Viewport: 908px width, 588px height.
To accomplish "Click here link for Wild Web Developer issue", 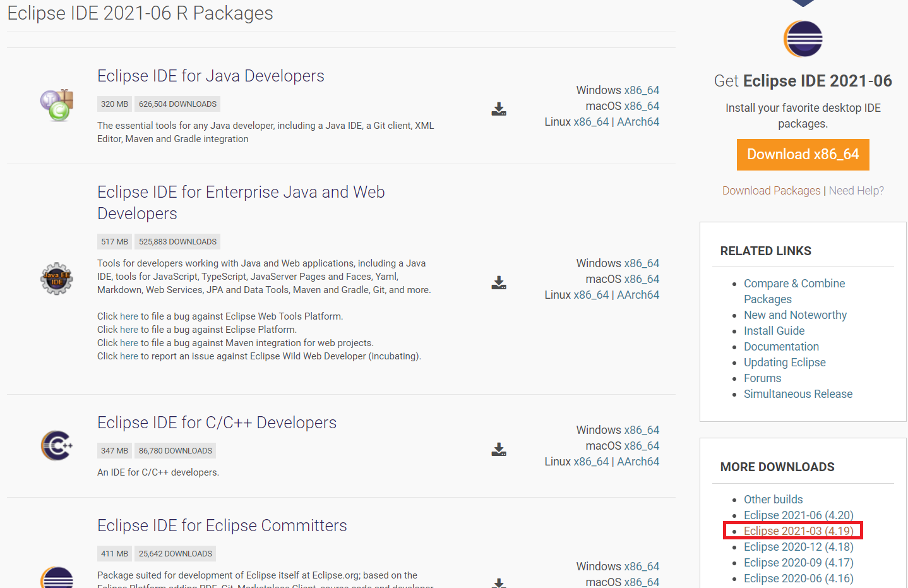I will [129, 356].
